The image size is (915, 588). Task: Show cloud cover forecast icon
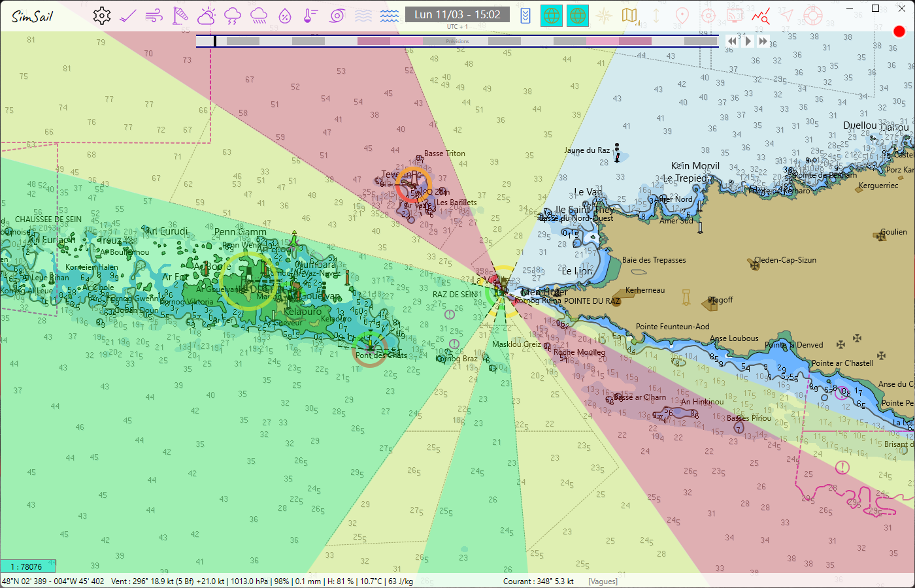pyautogui.click(x=207, y=16)
